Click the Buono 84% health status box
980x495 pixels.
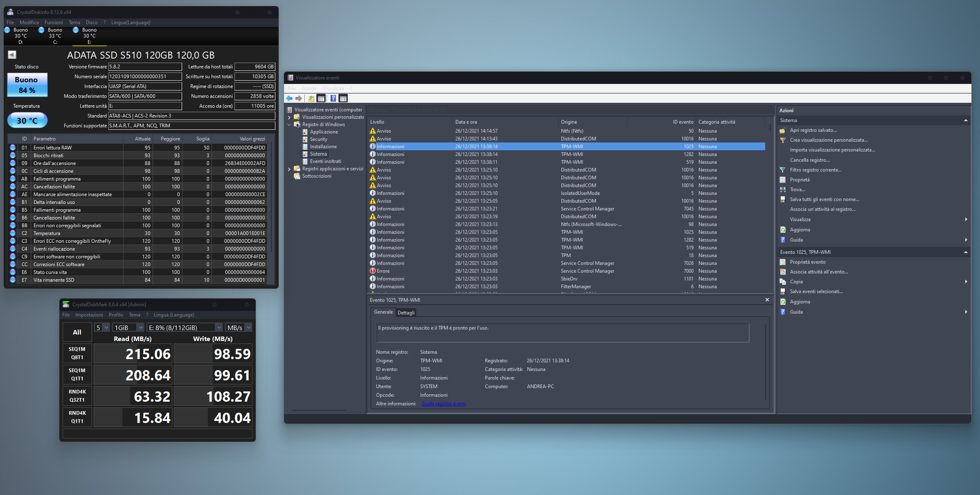click(x=27, y=85)
